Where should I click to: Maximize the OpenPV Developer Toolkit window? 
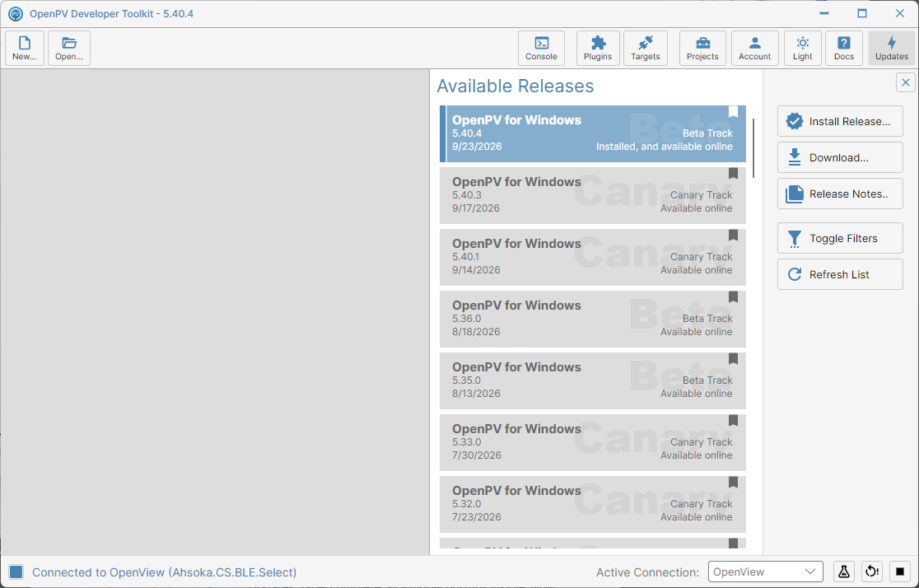(x=862, y=13)
